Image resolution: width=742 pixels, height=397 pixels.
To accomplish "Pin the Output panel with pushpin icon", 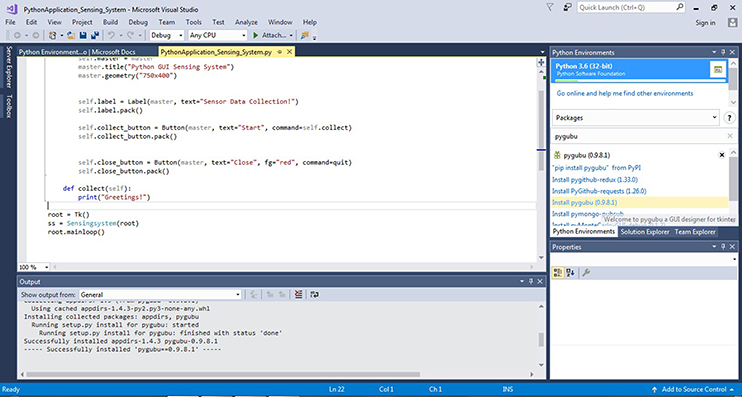I will (x=531, y=282).
